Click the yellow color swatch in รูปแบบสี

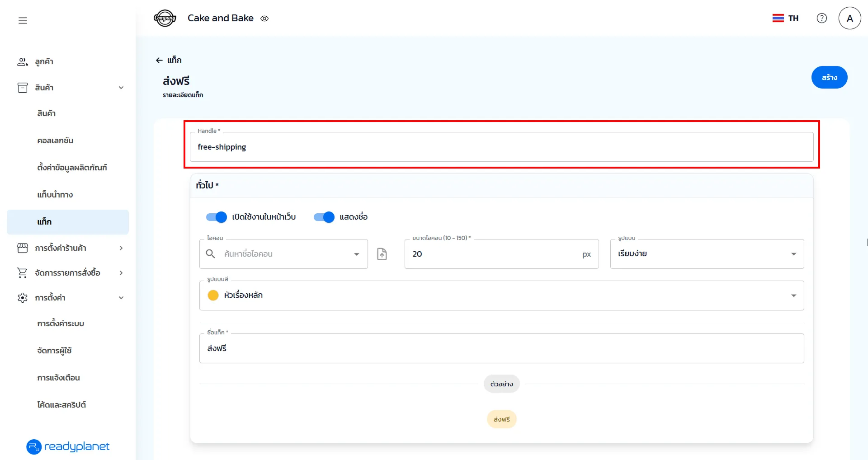(213, 296)
